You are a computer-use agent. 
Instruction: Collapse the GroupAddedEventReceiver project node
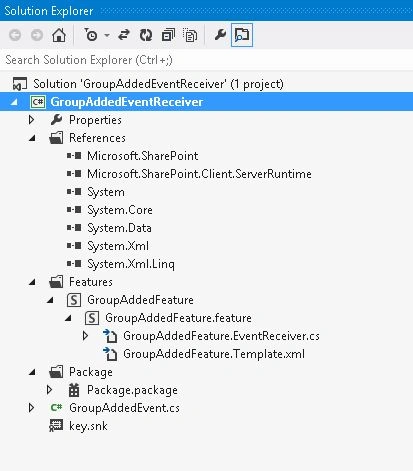click(14, 102)
